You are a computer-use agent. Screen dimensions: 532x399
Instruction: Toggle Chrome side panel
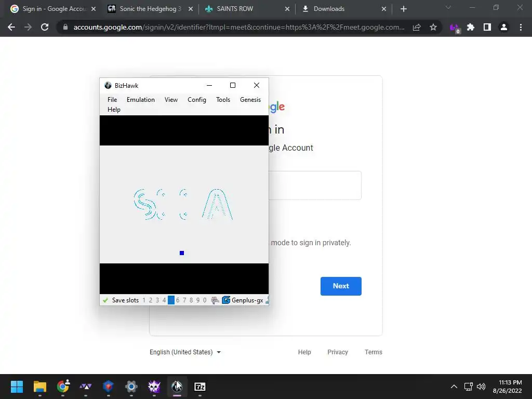click(x=487, y=27)
